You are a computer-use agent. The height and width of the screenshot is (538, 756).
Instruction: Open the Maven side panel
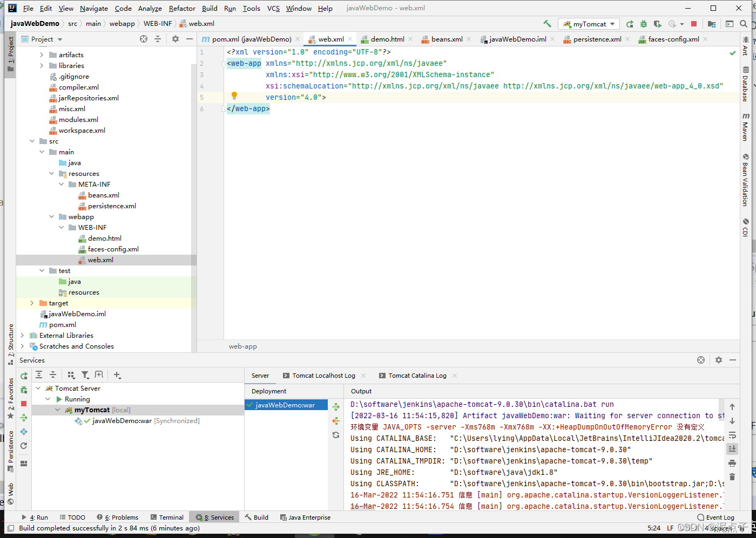click(x=745, y=127)
